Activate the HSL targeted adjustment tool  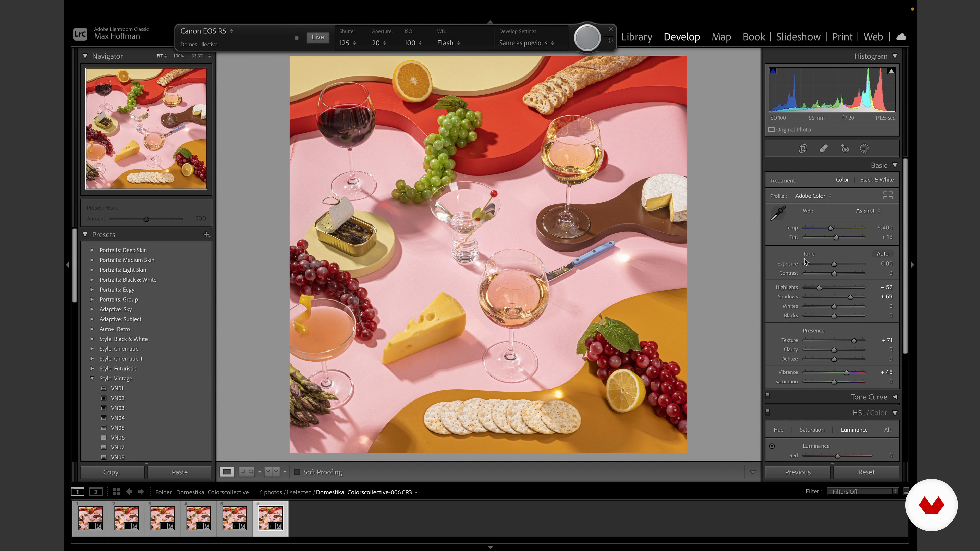click(x=772, y=446)
